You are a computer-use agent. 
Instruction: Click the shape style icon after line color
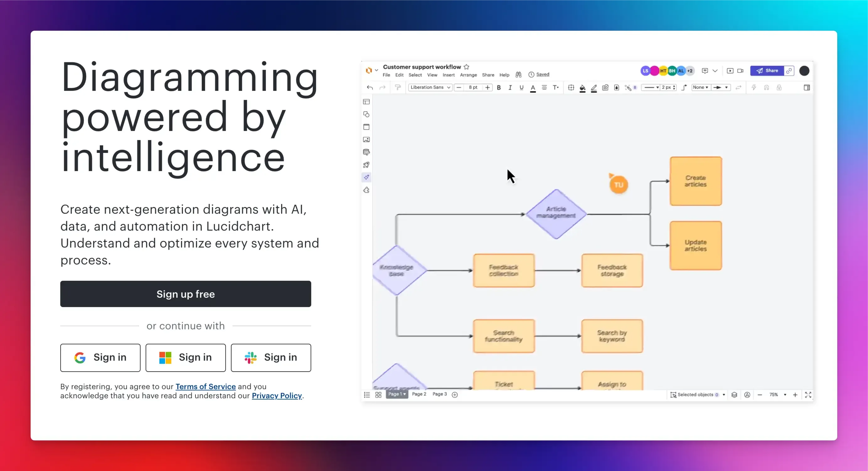click(x=605, y=87)
